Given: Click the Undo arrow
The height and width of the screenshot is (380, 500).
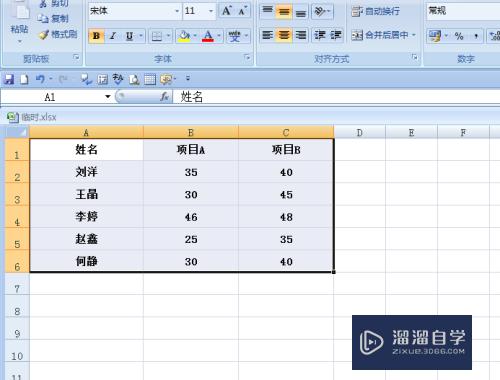Looking at the screenshot, I should click(x=40, y=79).
